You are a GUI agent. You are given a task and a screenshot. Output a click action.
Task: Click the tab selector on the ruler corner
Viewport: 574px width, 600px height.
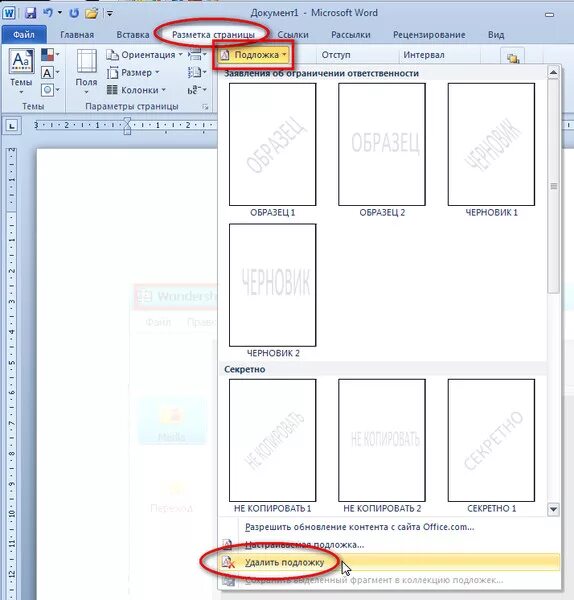coord(12,126)
